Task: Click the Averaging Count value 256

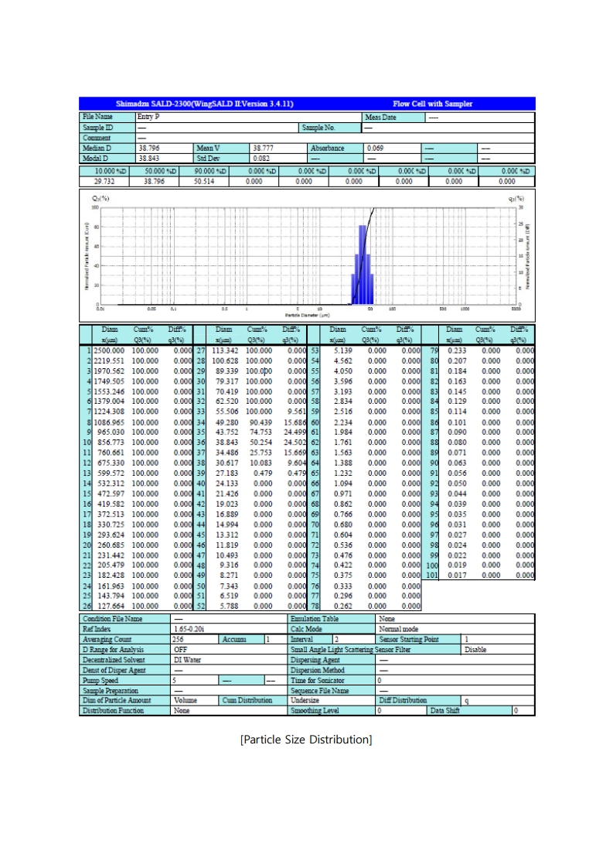Action: pos(178,639)
